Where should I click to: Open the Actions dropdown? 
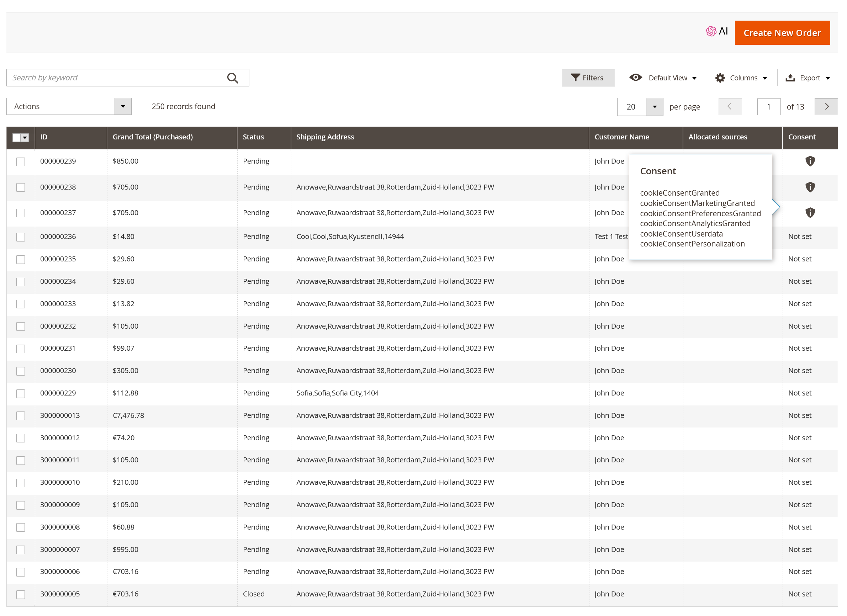(69, 107)
